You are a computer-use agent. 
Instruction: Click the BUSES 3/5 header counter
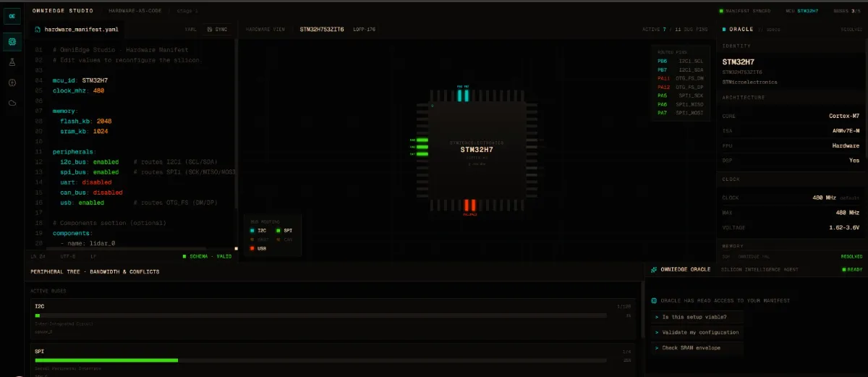(x=848, y=11)
